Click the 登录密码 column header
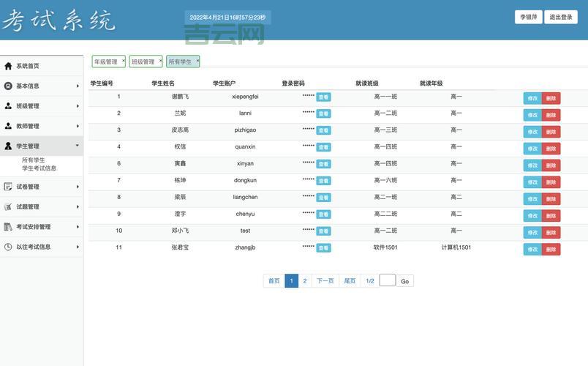This screenshot has height=366, width=588. [293, 83]
